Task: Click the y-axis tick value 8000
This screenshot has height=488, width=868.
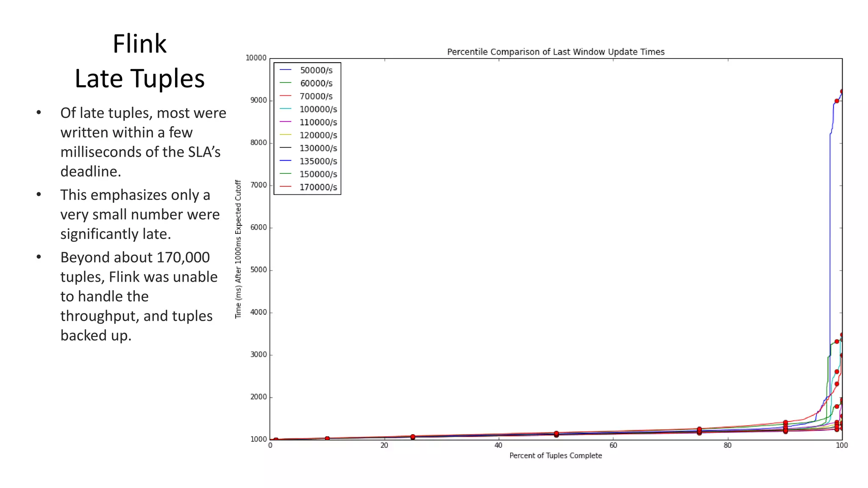Action: 259,143
